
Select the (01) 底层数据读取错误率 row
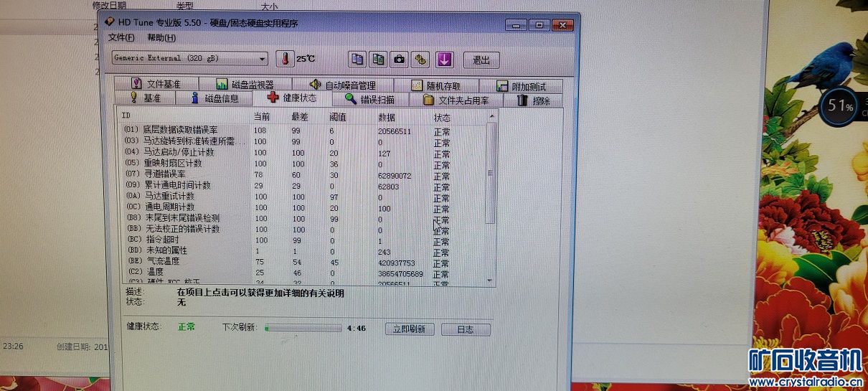click(303, 131)
